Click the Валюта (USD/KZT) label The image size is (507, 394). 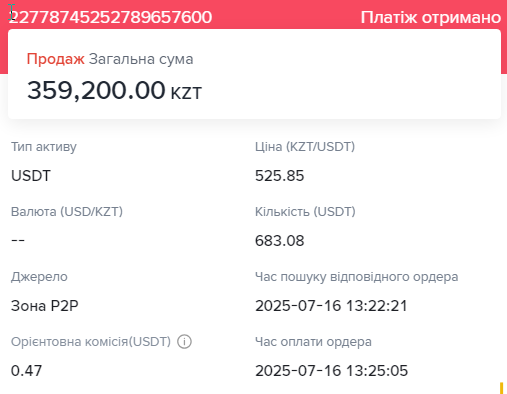(67, 212)
